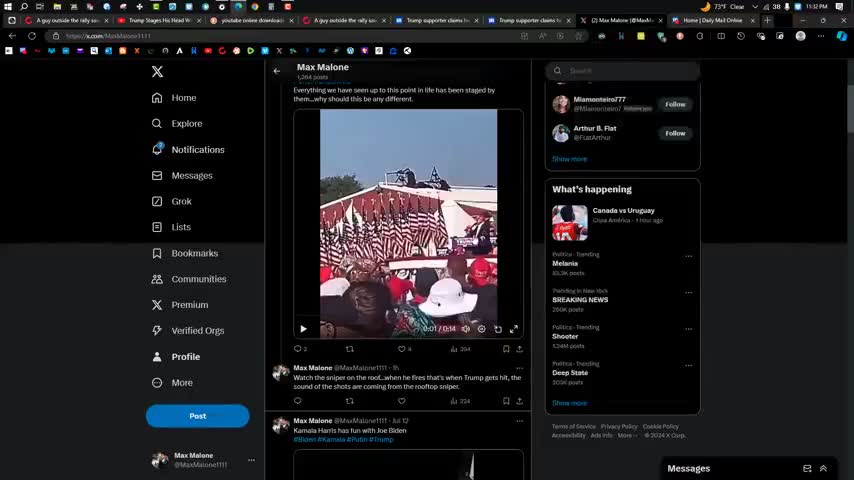
Task: Mute the video with the speaker icon
Action: click(465, 329)
